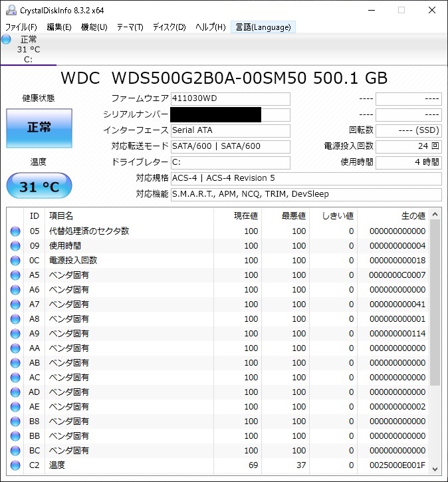Click status orb for row 0C 電源投入回数
Screen dimensions: 448x482
pos(15,261)
